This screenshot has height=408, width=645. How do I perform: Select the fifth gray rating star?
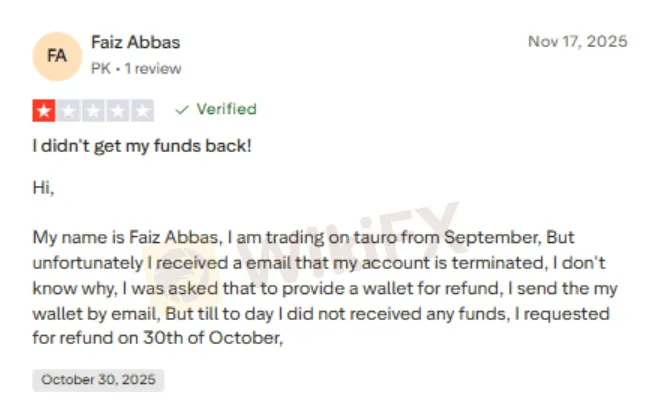[x=144, y=110]
